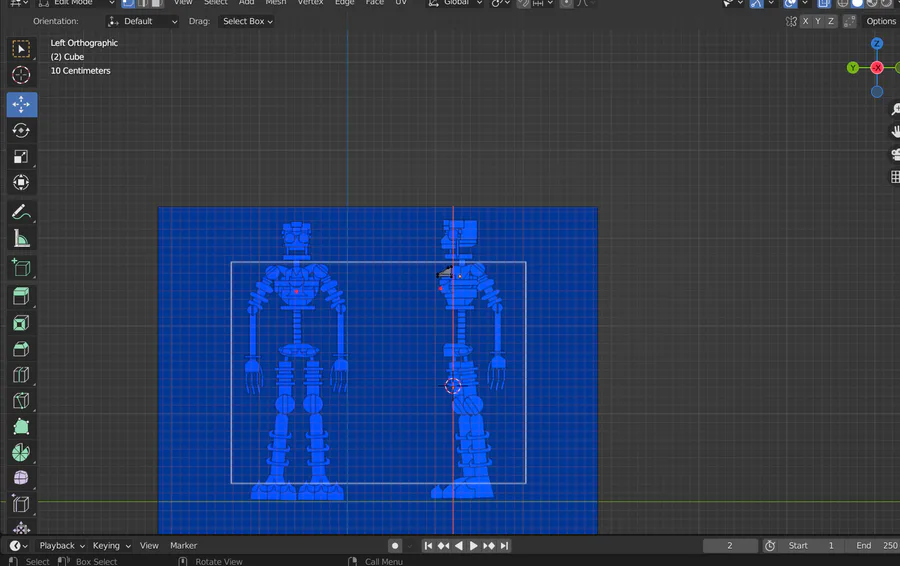Screen dimensions: 900x566
Task: Activate the Spin tool
Action: [21, 452]
